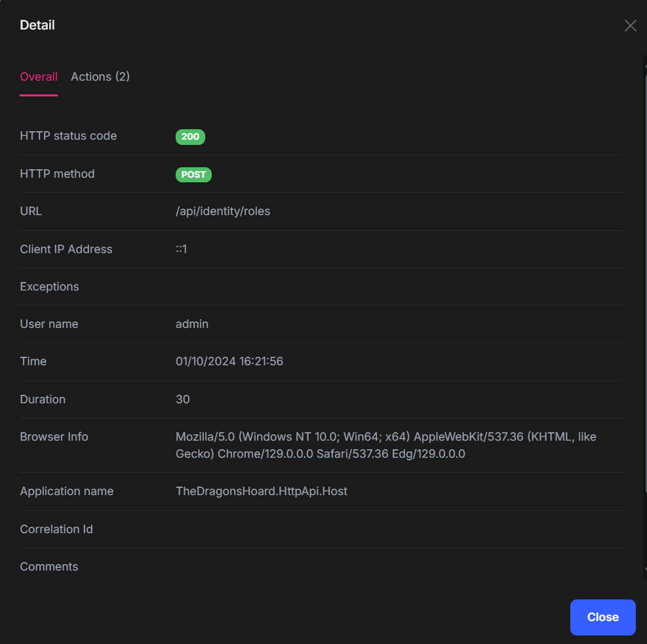This screenshot has height=644, width=647.
Task: Close the Detail dialog with the X icon
Action: coord(630,26)
